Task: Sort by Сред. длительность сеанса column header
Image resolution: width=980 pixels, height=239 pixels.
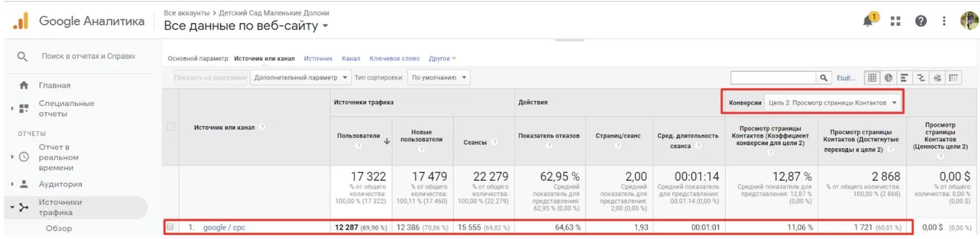Action: [x=688, y=141]
